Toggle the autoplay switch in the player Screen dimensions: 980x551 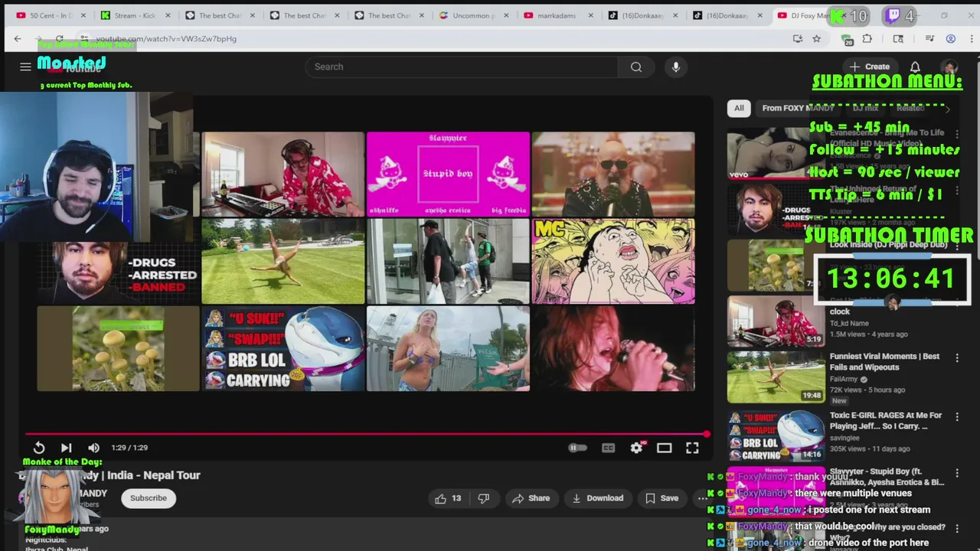point(577,448)
